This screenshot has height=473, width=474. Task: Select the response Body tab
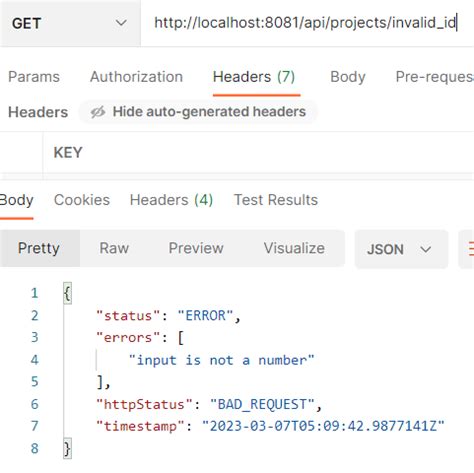(16, 200)
